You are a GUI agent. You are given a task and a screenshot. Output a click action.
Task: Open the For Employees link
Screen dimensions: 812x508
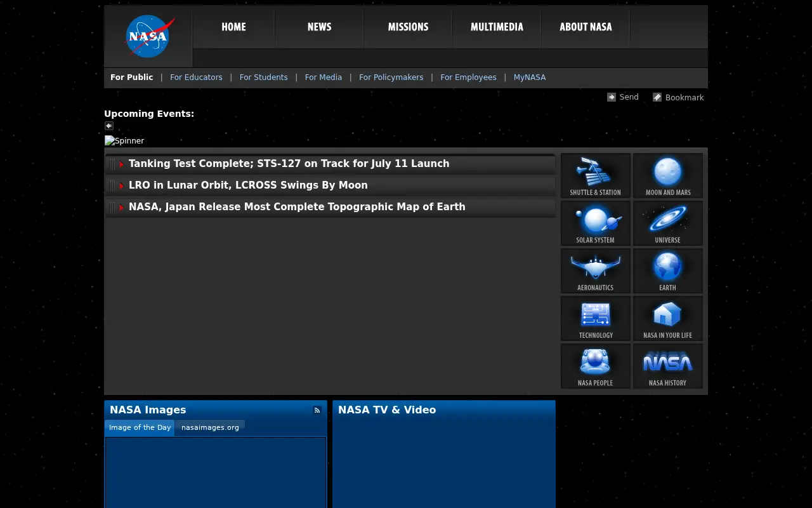(468, 77)
